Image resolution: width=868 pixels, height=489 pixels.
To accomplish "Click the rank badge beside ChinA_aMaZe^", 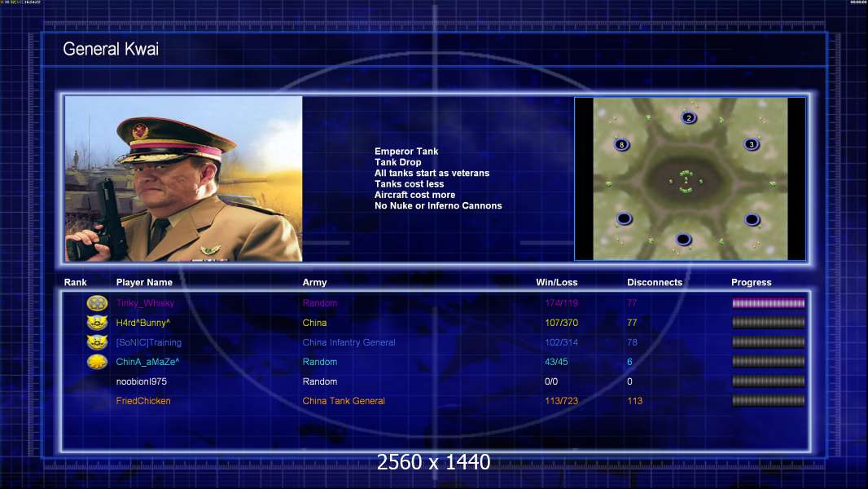I will 97,362.
